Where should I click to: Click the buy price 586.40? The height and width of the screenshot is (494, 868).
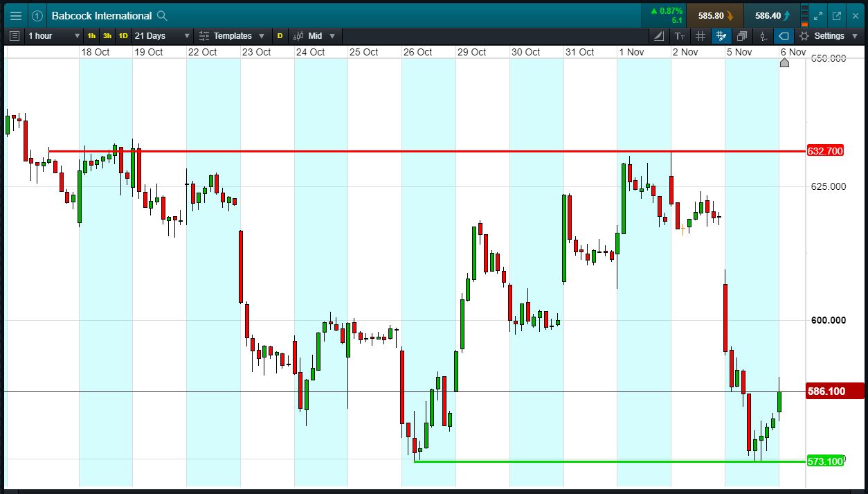pos(772,15)
